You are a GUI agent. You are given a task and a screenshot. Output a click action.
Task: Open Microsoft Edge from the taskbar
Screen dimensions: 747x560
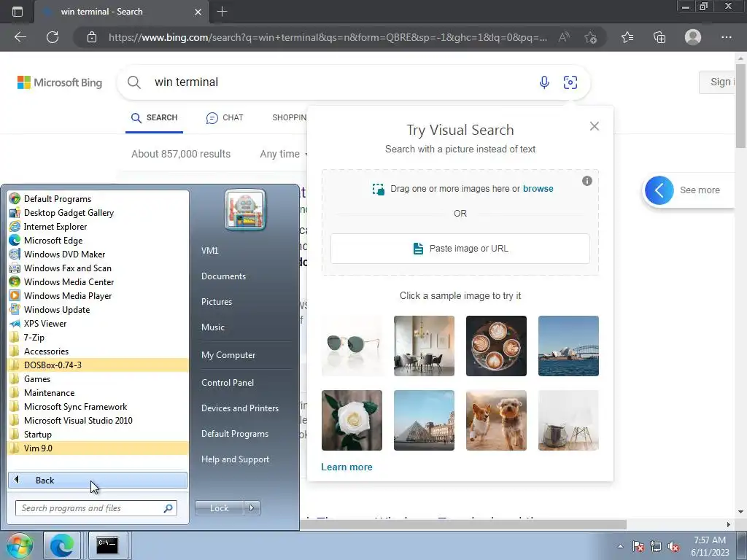tap(62, 545)
